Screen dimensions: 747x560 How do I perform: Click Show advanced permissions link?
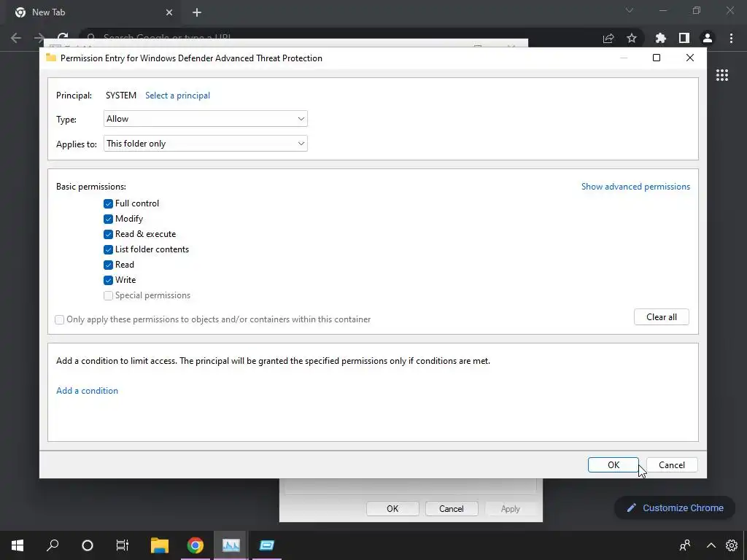point(635,187)
